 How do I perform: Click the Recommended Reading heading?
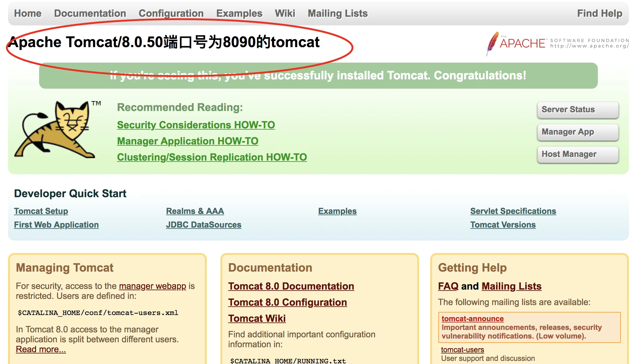point(180,107)
